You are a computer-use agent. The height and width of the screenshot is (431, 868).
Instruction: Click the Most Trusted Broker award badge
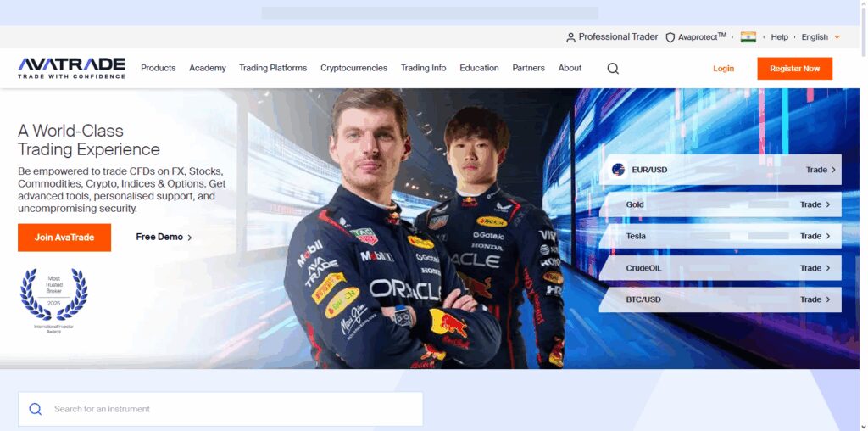tap(53, 299)
